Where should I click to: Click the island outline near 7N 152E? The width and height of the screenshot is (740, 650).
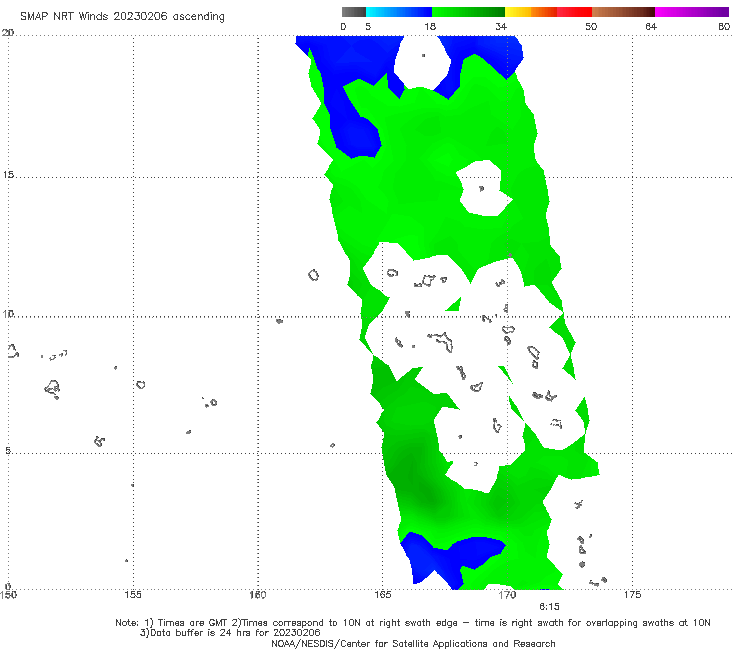click(52, 389)
